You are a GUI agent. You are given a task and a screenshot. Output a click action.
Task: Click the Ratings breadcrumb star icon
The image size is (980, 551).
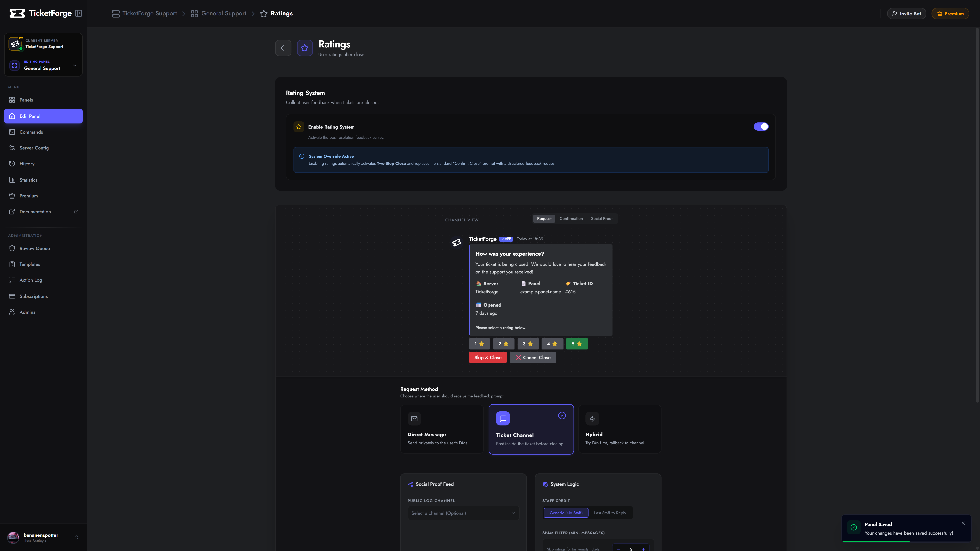(264, 14)
